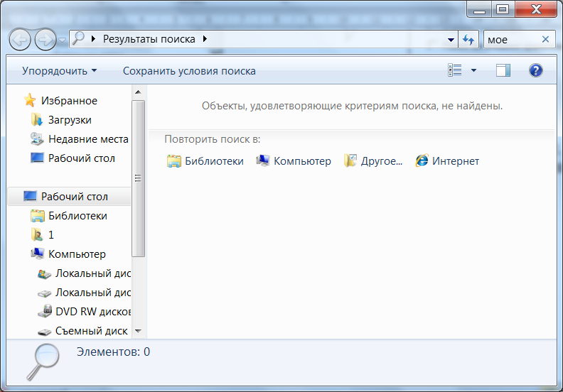Image resolution: width=563 pixels, height=392 pixels.
Task: Open the address bar history dropdown
Action: [x=451, y=40]
